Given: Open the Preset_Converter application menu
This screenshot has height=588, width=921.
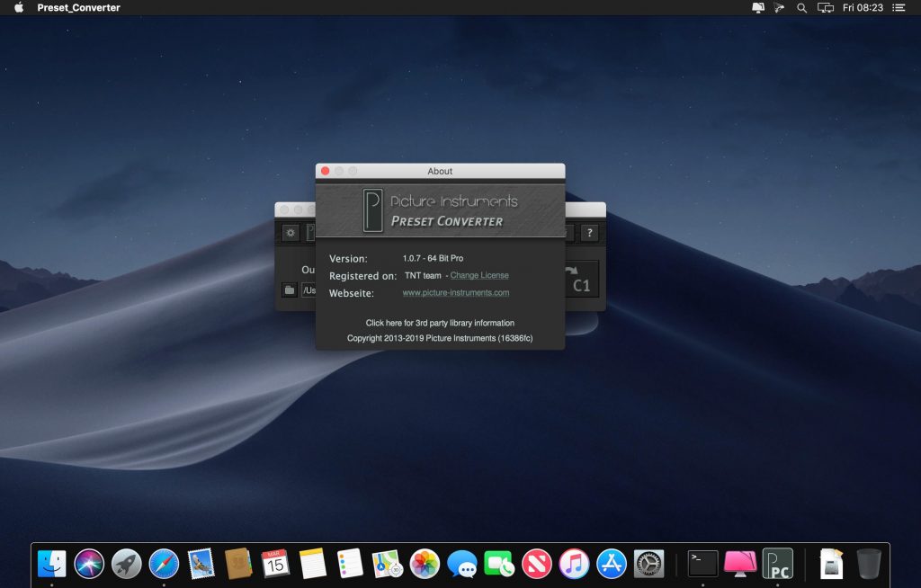Looking at the screenshot, I should point(80,8).
